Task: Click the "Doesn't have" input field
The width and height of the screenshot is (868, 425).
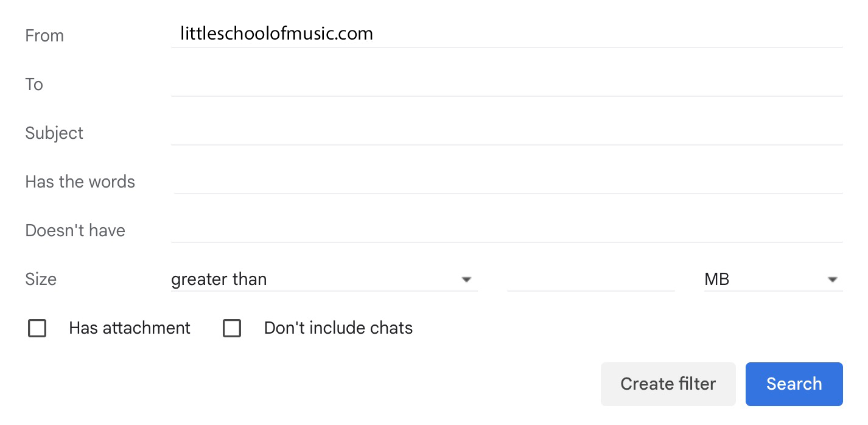Action: pyautogui.click(x=505, y=230)
